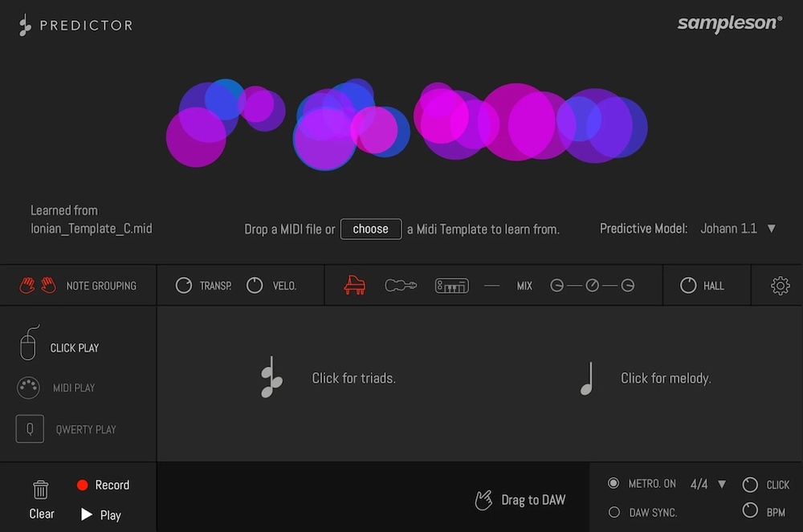Click the mouse icon for Click Play
The image size is (803, 532).
(29, 343)
